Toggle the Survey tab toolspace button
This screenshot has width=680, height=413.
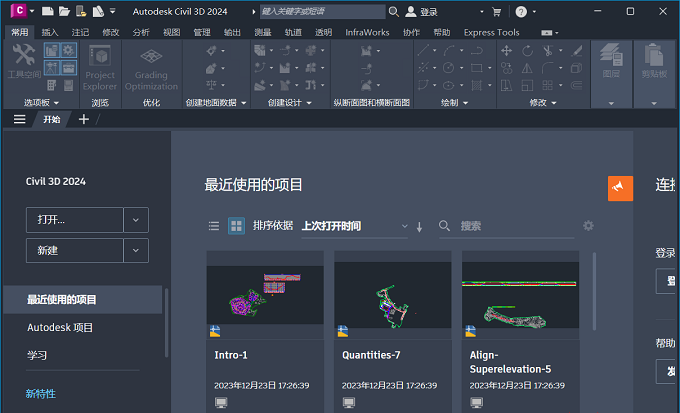click(x=52, y=68)
